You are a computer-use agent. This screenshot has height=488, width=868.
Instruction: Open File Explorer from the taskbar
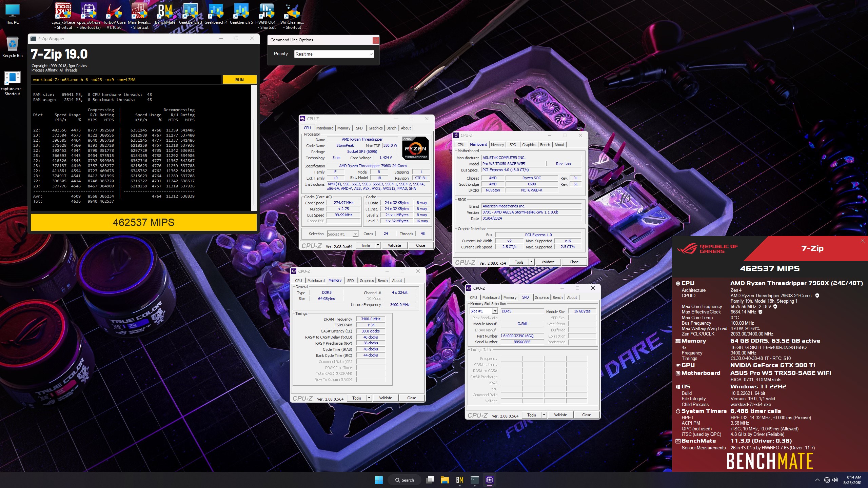click(x=445, y=480)
